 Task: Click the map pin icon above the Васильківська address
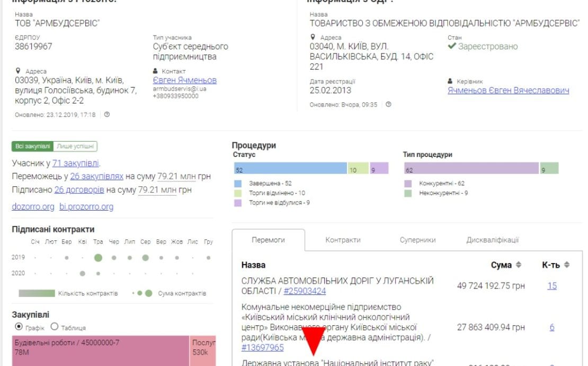(x=313, y=37)
